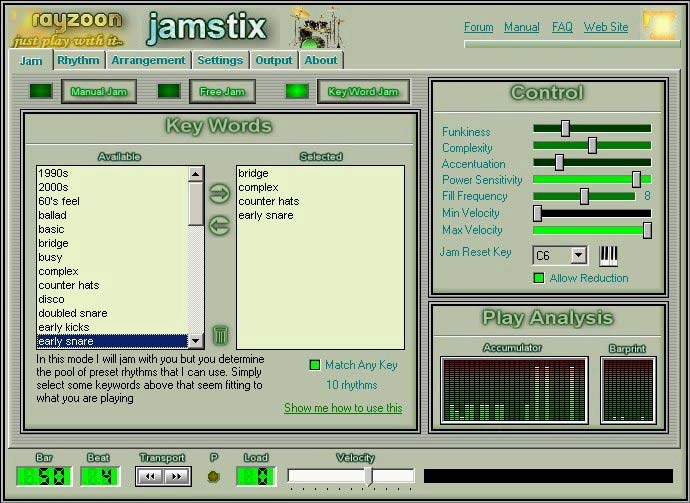Click the Available list scroll down arrow
The height and width of the screenshot is (503, 690).
(195, 341)
